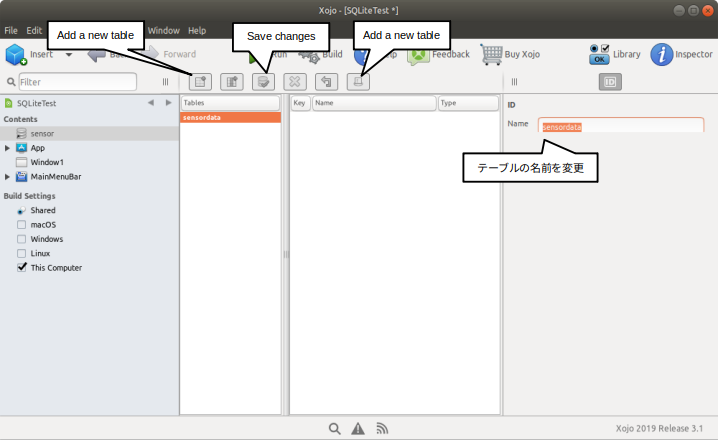
Task: Click the Name field containing sensordata
Action: [x=621, y=125]
